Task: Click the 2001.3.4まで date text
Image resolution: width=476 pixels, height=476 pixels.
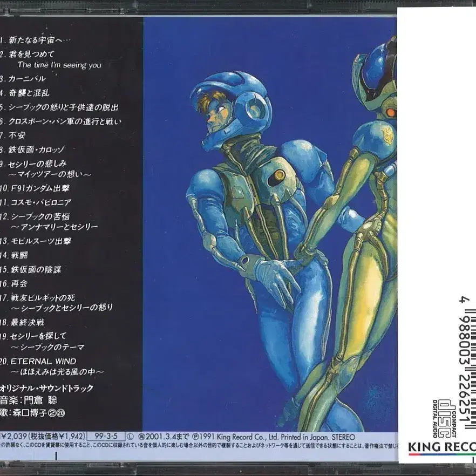Action: (167, 437)
